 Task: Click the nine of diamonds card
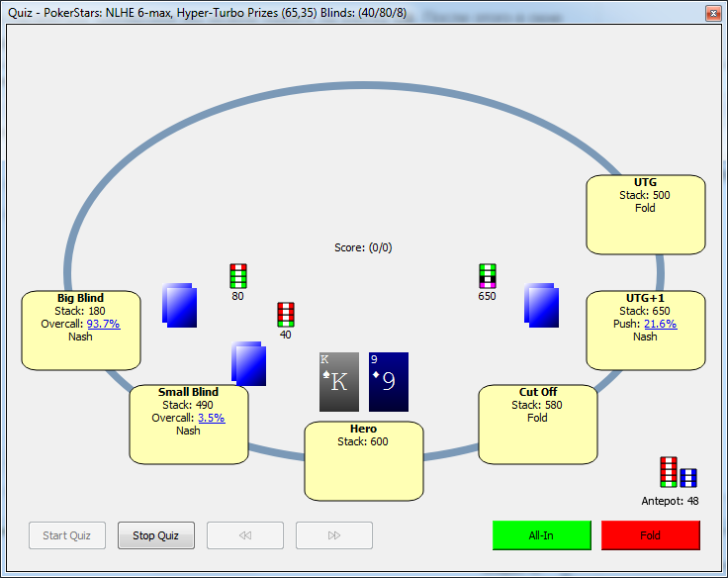coord(388,381)
